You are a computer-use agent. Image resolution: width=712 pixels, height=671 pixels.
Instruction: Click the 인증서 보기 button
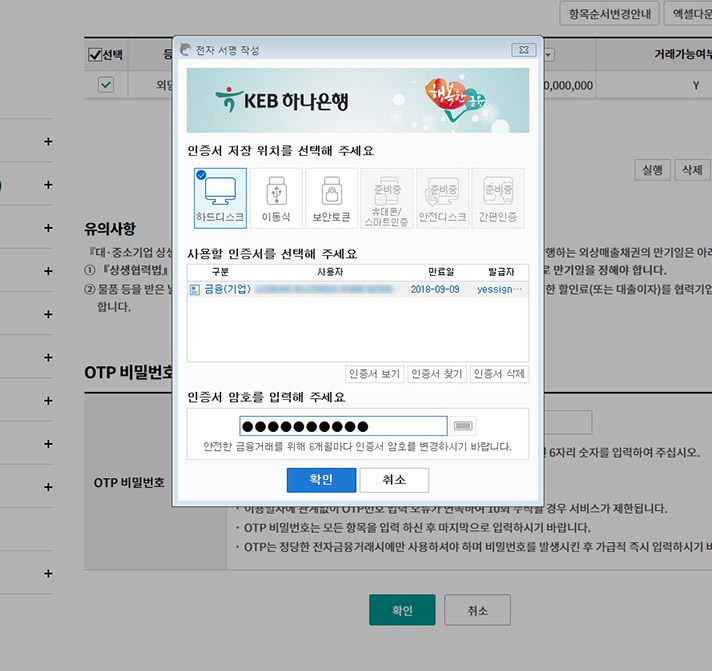click(x=375, y=374)
